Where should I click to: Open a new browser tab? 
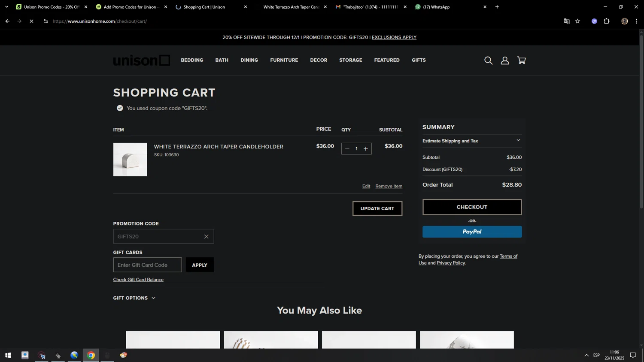(x=497, y=7)
